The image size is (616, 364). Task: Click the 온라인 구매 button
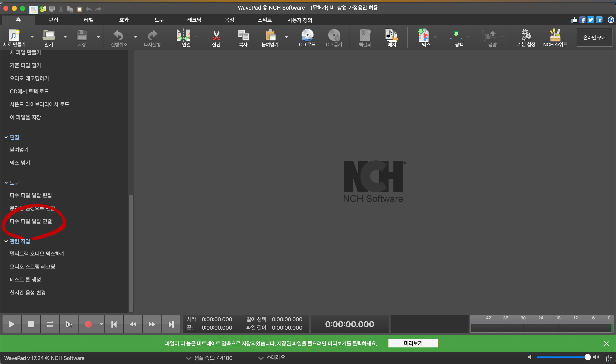click(x=594, y=37)
